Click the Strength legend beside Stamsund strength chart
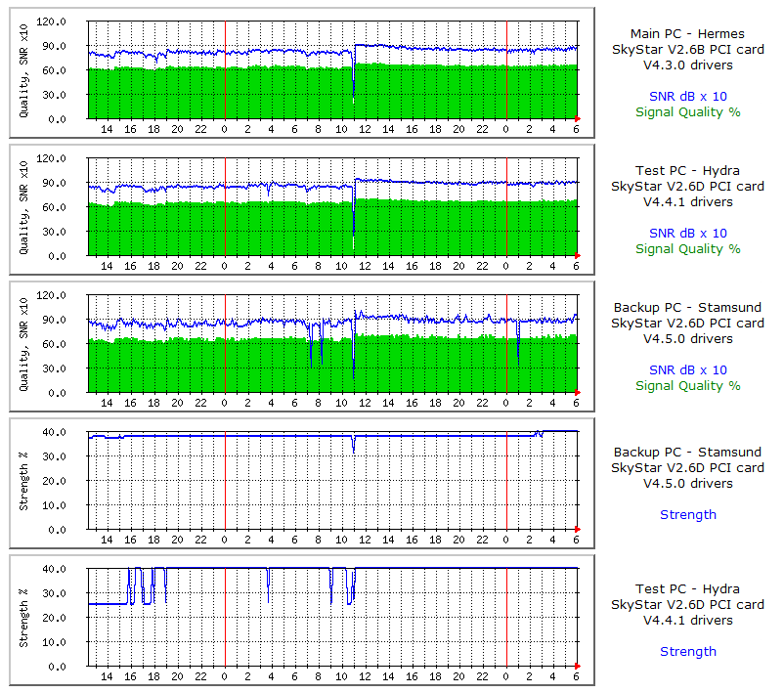 tap(687, 514)
